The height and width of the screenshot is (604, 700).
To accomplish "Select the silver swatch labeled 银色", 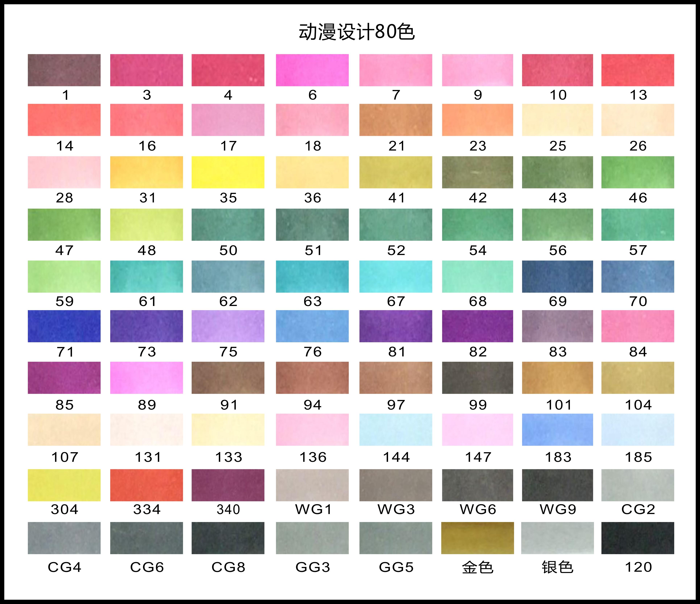I will click(x=557, y=538).
